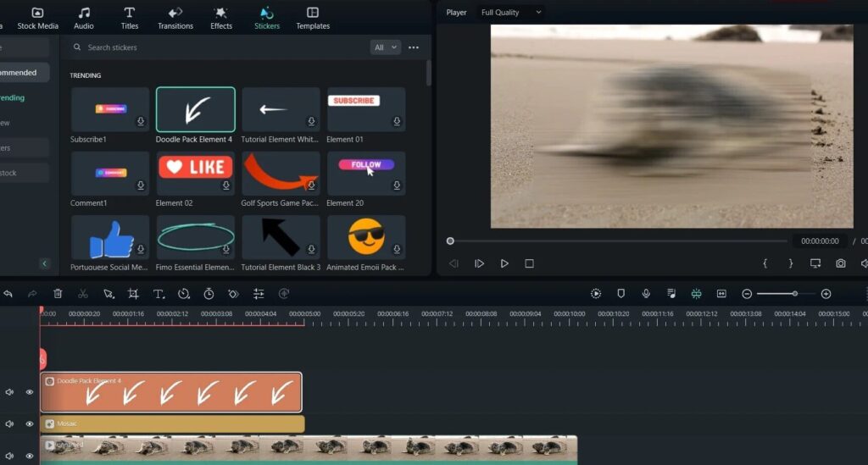Screen dimensions: 868x465
Task: Undo the last action
Action: pos(8,294)
